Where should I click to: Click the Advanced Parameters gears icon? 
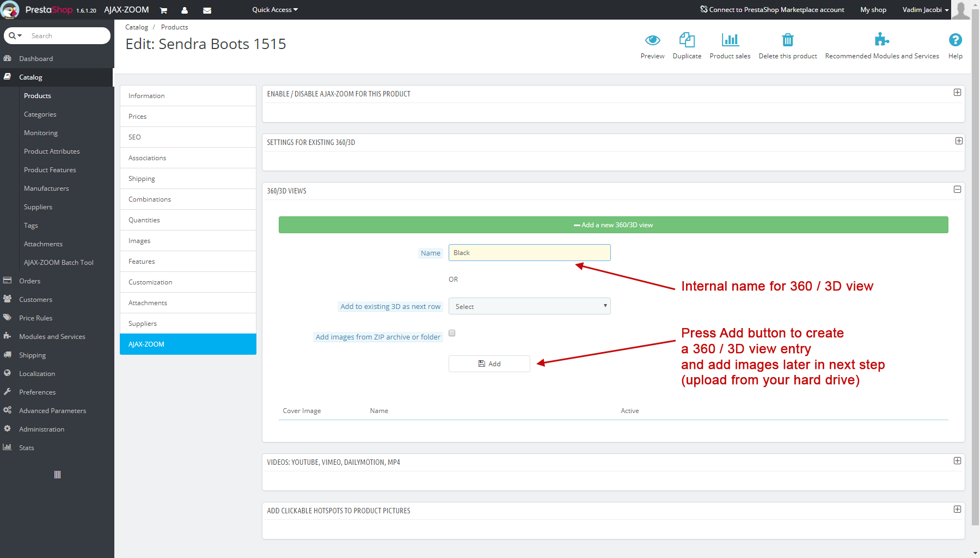tap(8, 410)
